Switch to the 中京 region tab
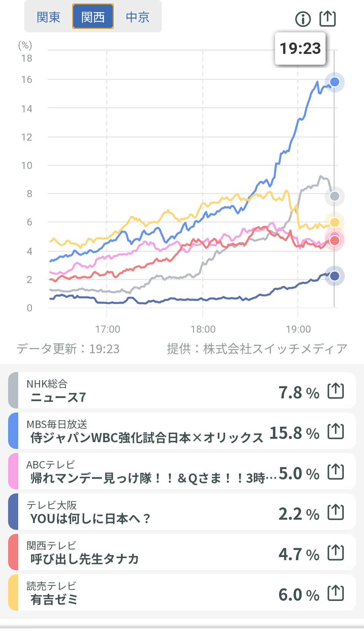This screenshot has height=639, width=364. [x=138, y=17]
